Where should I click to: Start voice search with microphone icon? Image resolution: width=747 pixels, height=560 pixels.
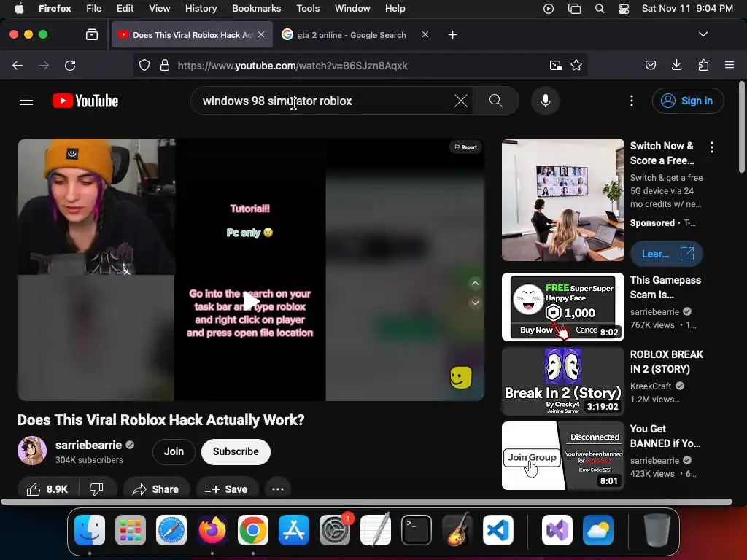tap(546, 101)
